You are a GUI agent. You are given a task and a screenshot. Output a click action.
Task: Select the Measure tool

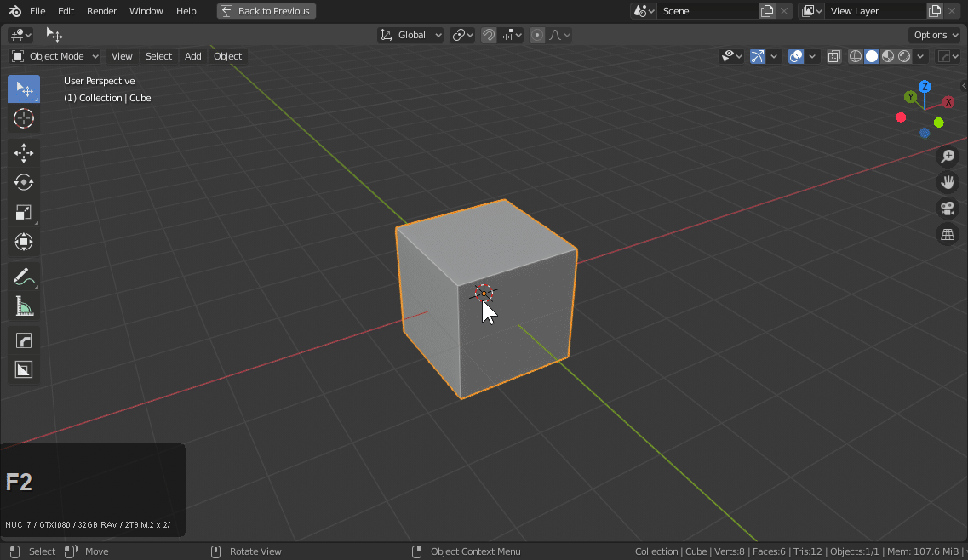coord(24,306)
